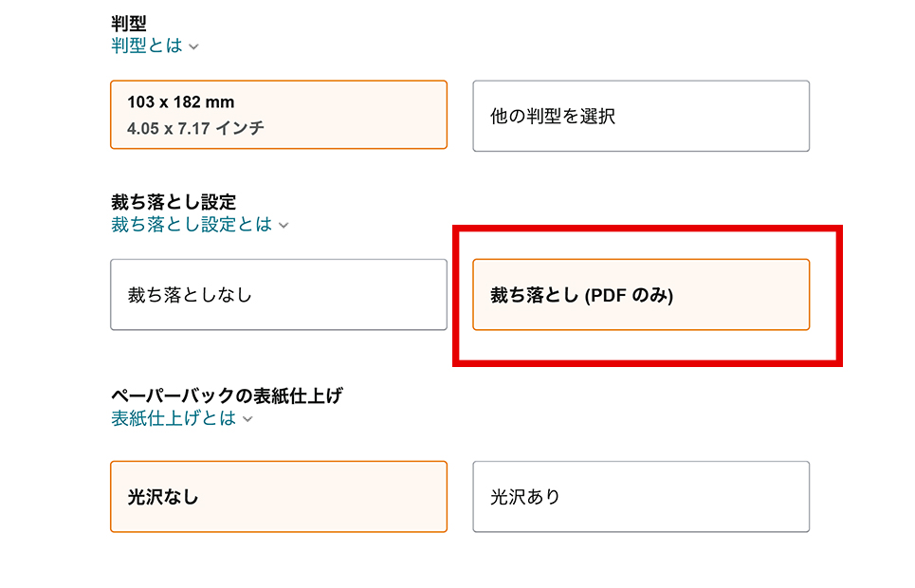Image resolution: width=915 pixels, height=588 pixels.
Task: Click the 裁ち落とし設定 section heading
Action: [174, 202]
